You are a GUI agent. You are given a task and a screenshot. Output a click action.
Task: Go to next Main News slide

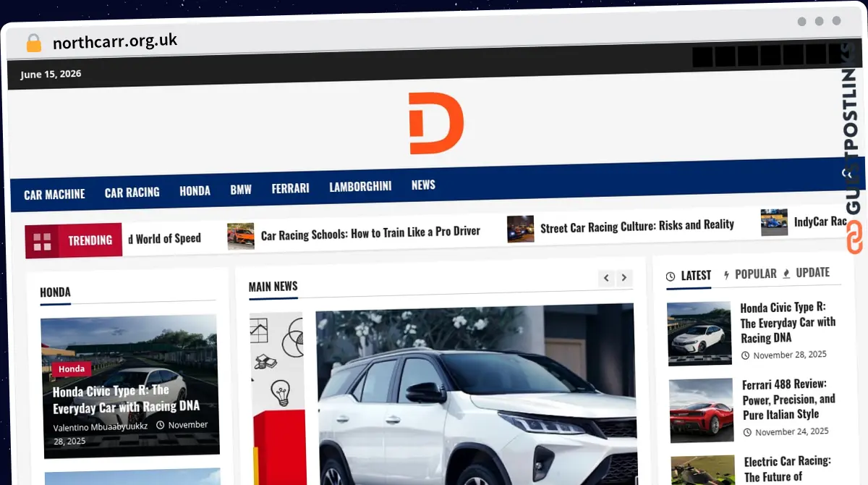coord(624,277)
